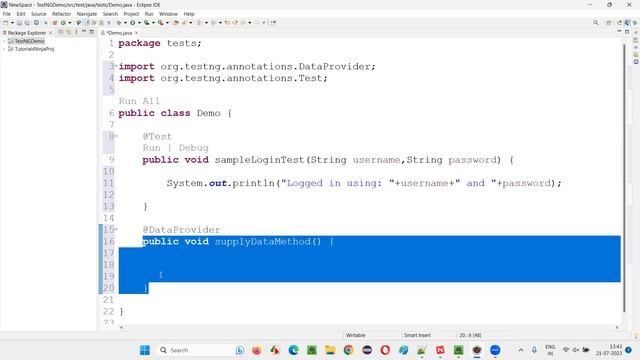This screenshot has height=360, width=640.
Task: Open File Explorer from the taskbar
Action: click(x=330, y=350)
